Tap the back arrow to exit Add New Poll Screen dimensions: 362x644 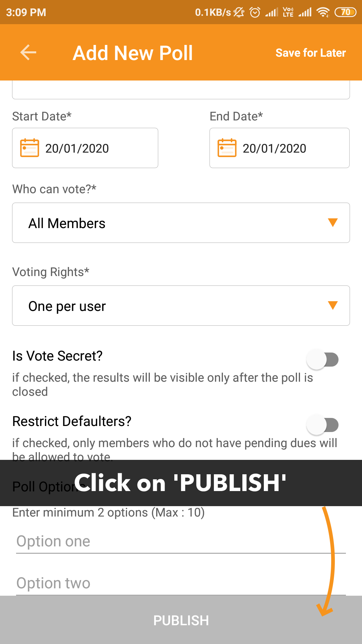tap(28, 52)
